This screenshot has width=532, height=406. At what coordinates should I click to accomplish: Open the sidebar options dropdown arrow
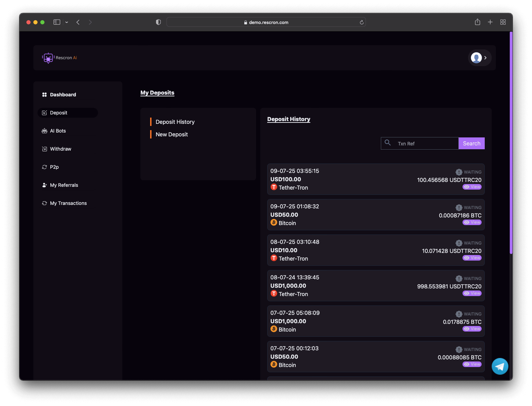tap(67, 22)
